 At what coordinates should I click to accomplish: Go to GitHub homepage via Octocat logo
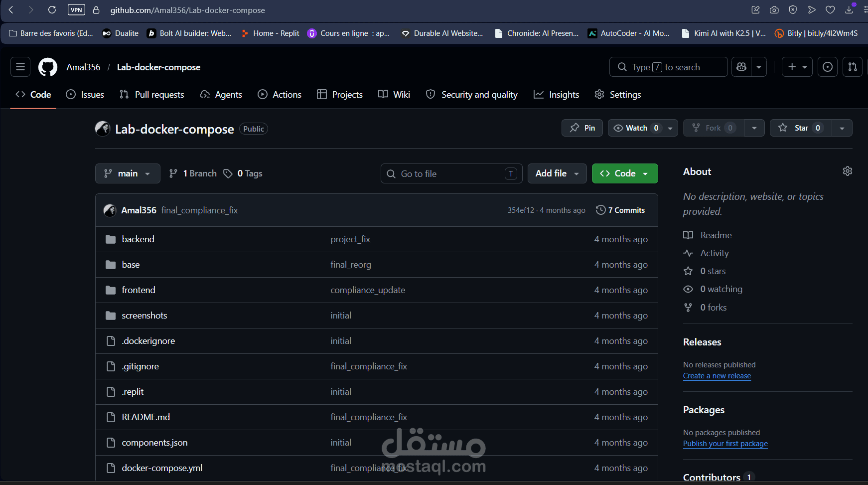(x=48, y=67)
